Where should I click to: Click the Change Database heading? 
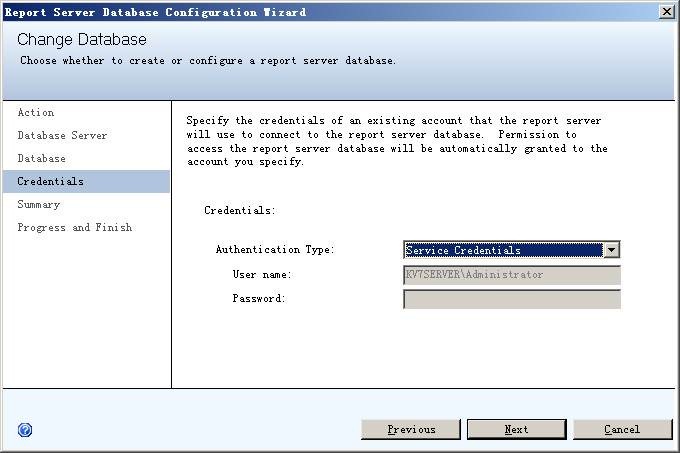tap(82, 40)
